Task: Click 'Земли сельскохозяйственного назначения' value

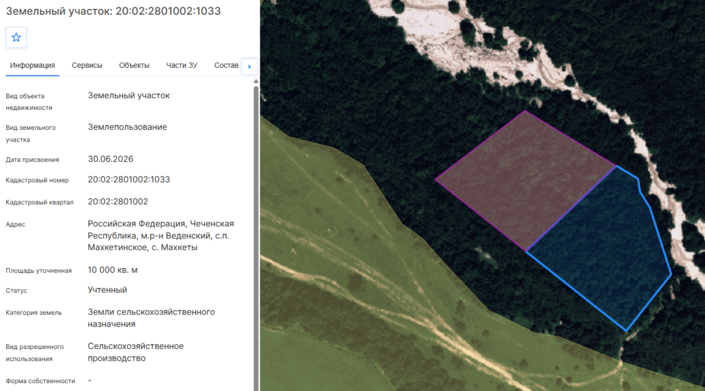Action: click(x=151, y=318)
